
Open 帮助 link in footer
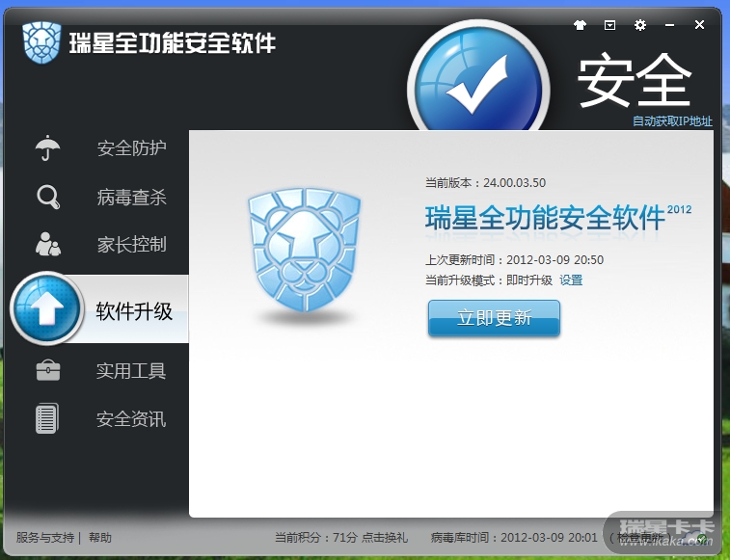(x=100, y=538)
